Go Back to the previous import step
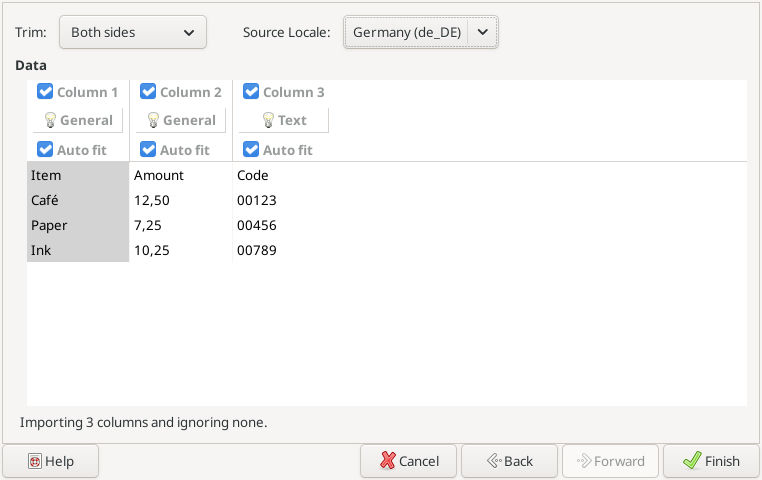Image resolution: width=762 pixels, height=480 pixels. pyautogui.click(x=509, y=461)
